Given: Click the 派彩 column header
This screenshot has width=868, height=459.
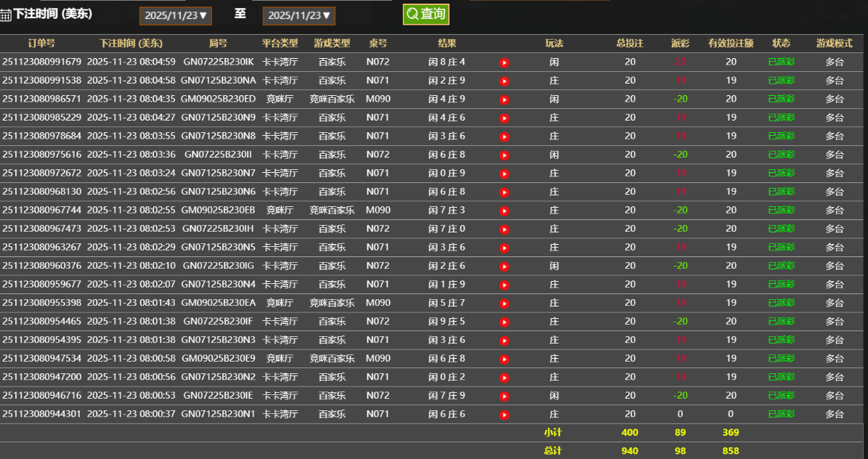Looking at the screenshot, I should coord(680,43).
